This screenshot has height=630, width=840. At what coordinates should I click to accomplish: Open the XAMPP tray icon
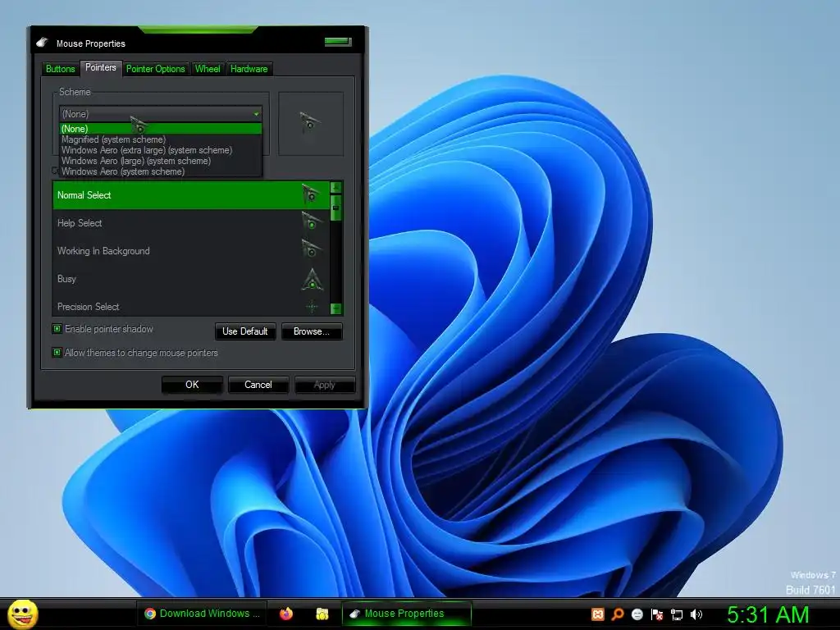[x=597, y=614]
